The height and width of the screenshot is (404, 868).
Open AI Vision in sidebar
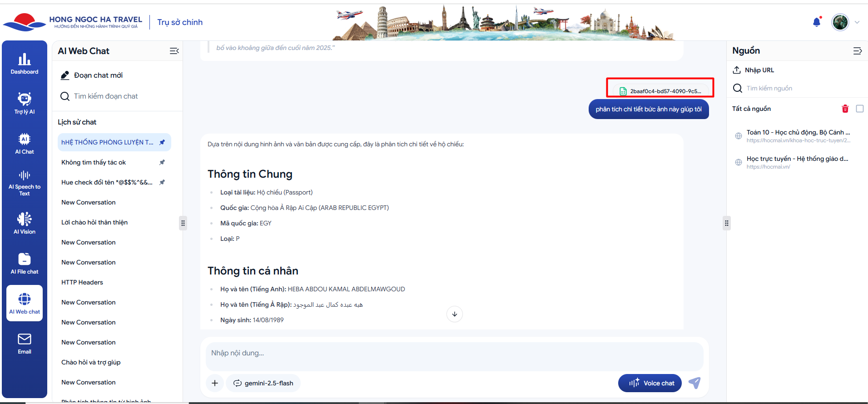point(25,223)
